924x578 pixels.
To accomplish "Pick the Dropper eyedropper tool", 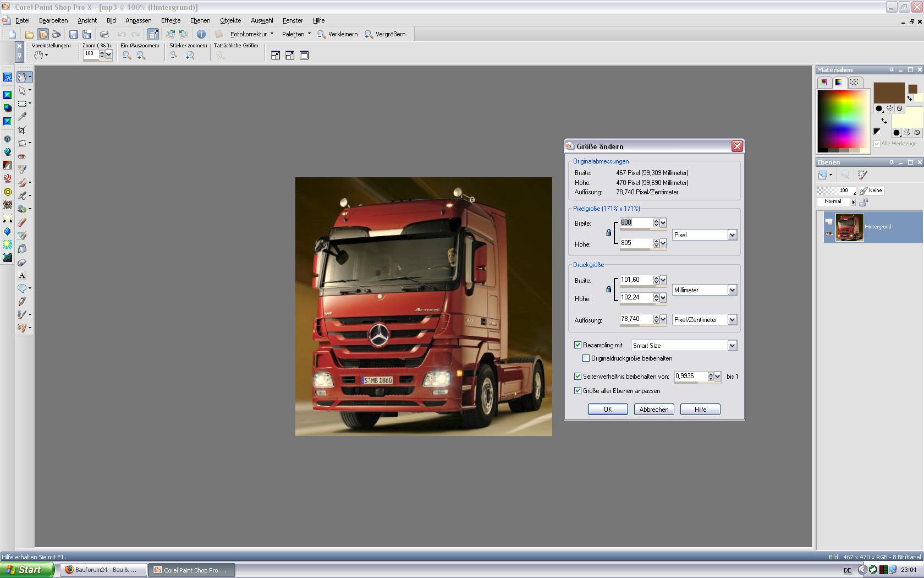I will tap(22, 117).
